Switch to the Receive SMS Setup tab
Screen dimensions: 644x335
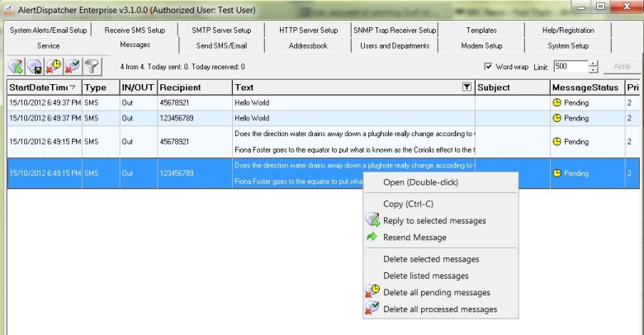pos(135,30)
